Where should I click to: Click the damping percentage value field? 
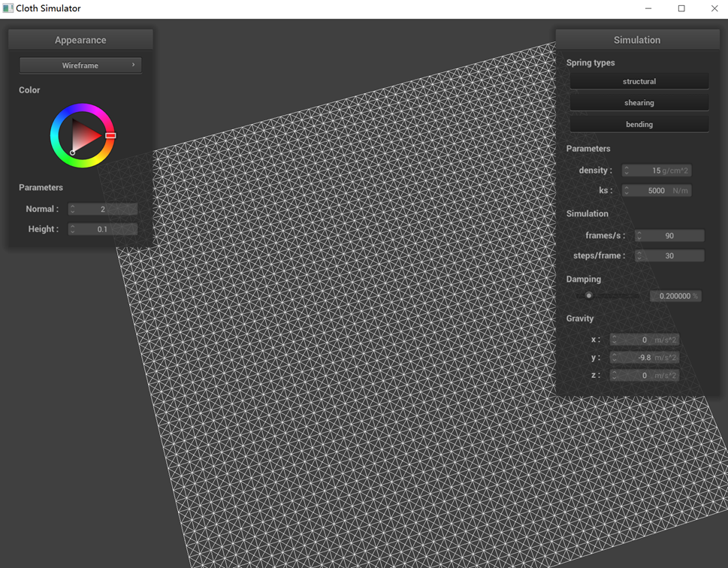pos(675,296)
